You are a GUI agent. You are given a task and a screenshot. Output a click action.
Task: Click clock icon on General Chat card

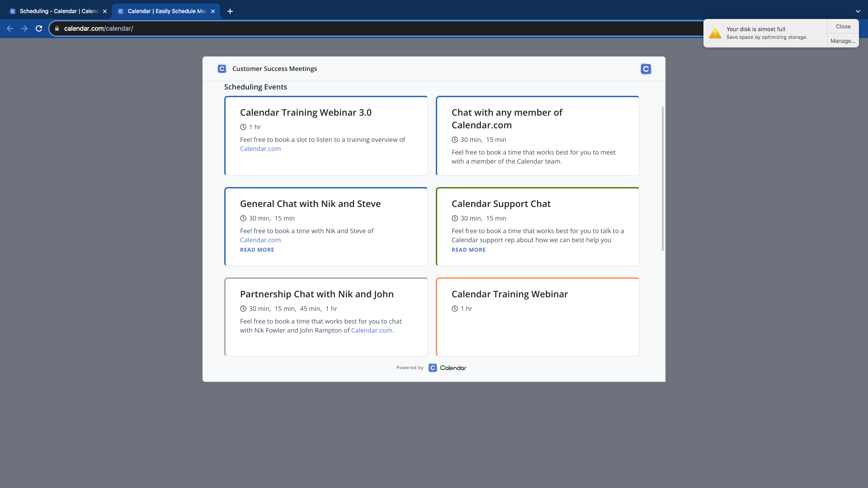(243, 218)
